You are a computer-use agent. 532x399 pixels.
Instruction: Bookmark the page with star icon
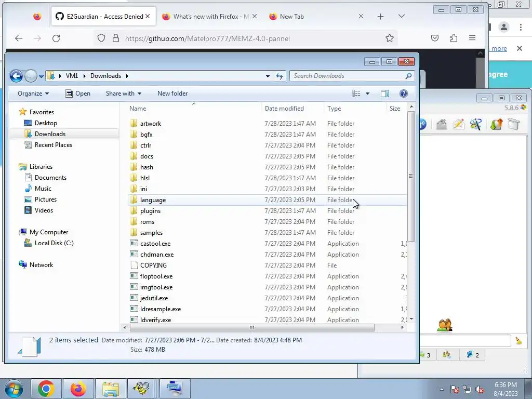click(x=390, y=38)
